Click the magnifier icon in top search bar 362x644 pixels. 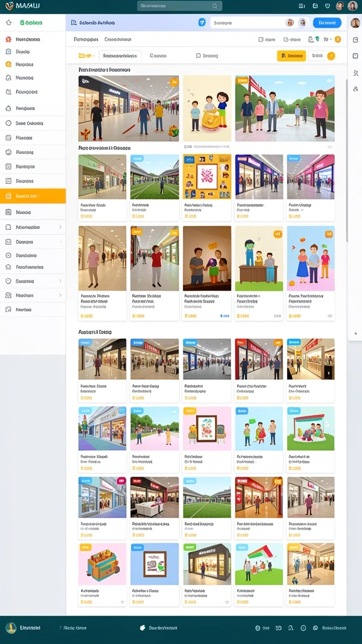click(215, 6)
